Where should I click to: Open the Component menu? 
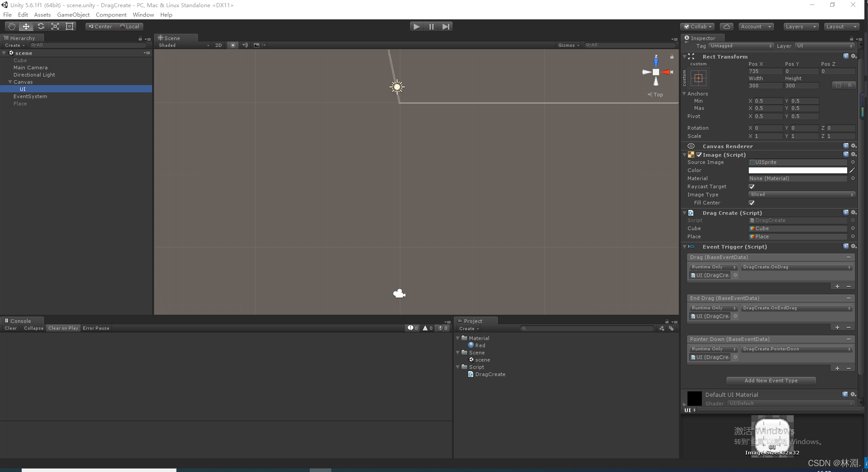[x=111, y=14]
